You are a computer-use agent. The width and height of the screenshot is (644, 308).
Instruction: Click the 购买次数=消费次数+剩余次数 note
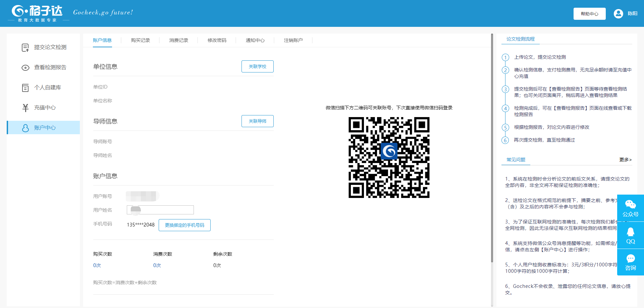tap(125, 283)
